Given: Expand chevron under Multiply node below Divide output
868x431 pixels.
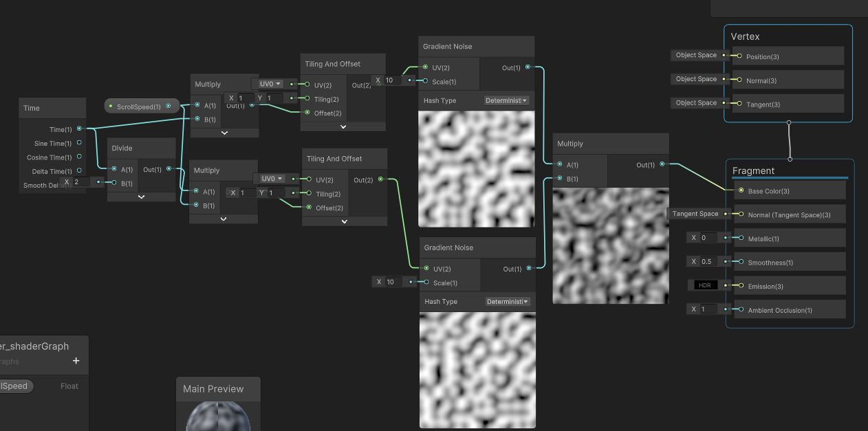Looking at the screenshot, I should pos(224,219).
